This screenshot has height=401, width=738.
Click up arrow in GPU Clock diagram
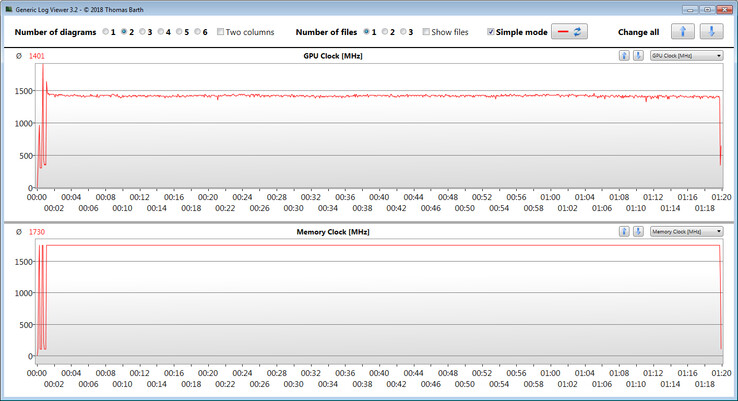(624, 56)
